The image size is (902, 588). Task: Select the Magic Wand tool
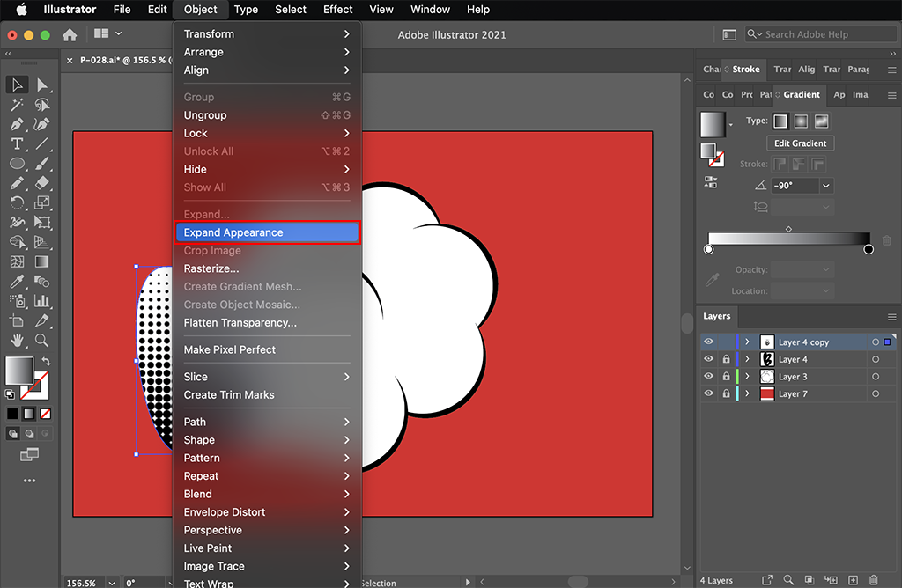pos(17,105)
